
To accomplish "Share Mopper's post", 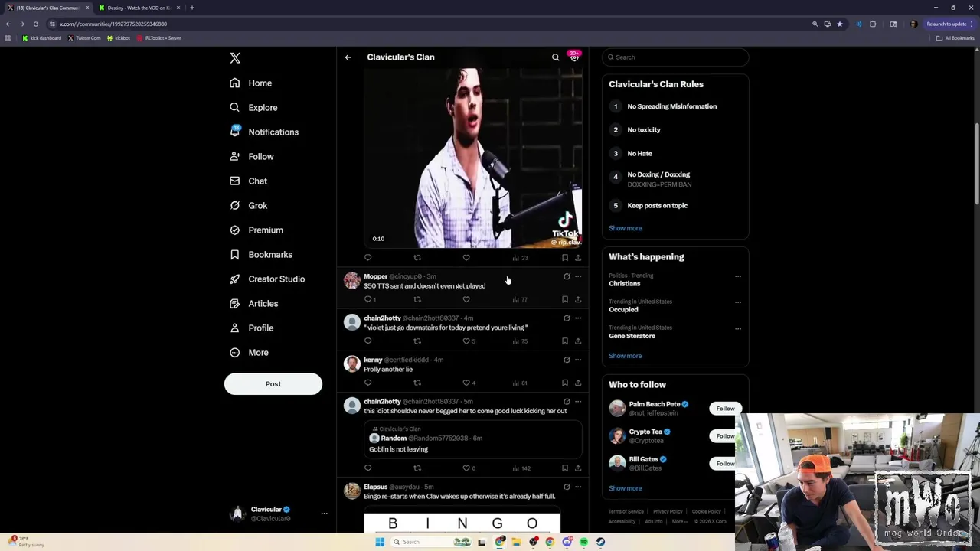I will (578, 299).
